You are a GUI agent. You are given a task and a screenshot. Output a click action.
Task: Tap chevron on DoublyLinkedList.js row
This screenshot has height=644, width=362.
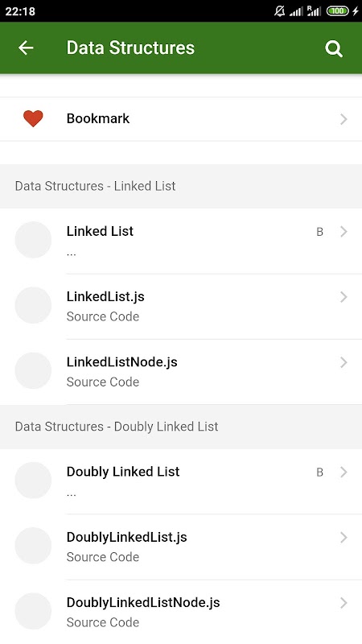click(x=343, y=537)
